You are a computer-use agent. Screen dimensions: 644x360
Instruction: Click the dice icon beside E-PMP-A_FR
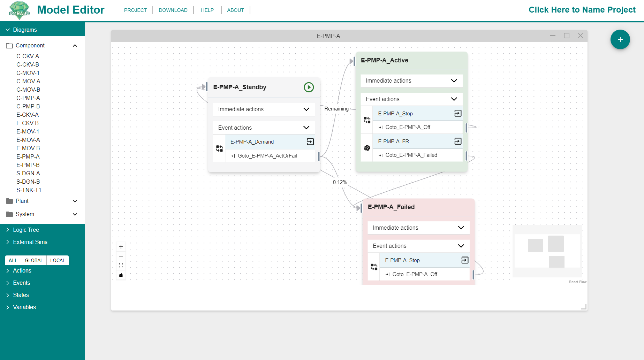pyautogui.click(x=367, y=148)
